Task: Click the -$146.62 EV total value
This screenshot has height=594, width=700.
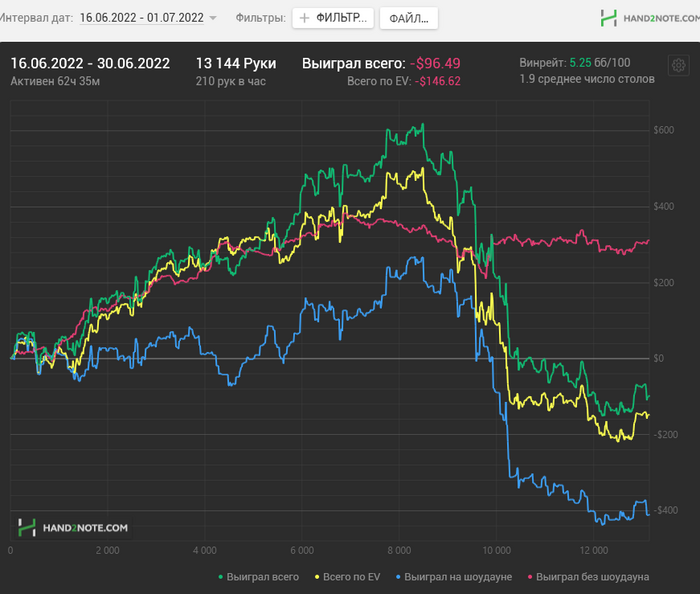Action: [438, 81]
